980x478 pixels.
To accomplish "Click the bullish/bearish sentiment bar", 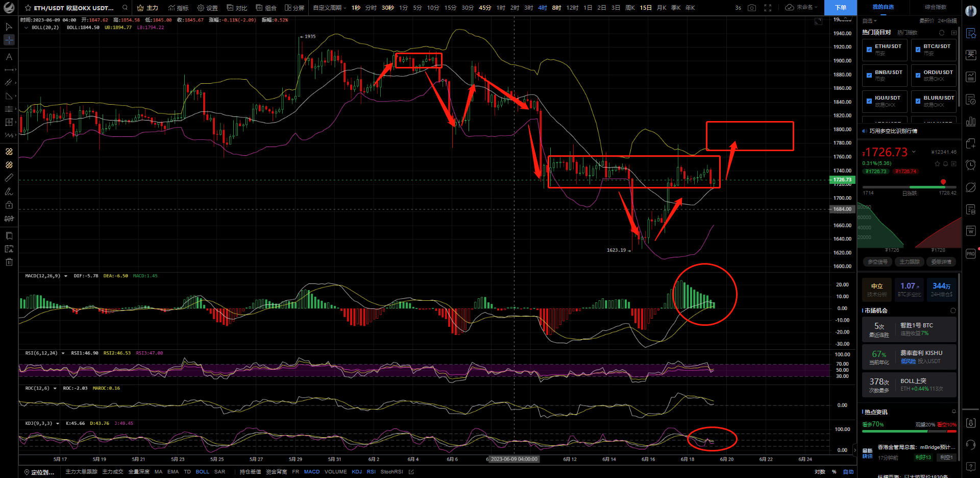I will pyautogui.click(x=909, y=432).
